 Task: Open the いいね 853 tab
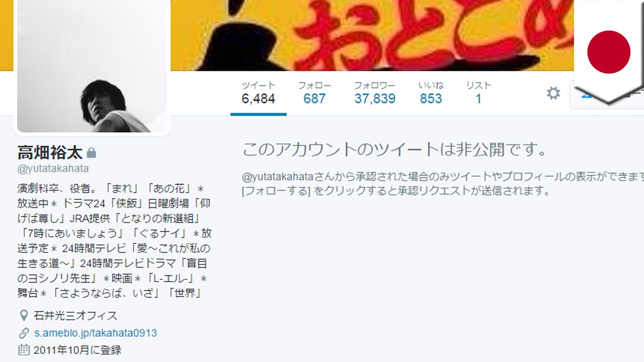431,94
